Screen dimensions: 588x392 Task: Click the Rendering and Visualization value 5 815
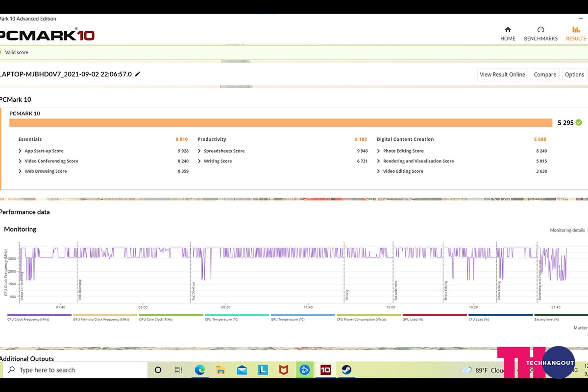click(541, 161)
